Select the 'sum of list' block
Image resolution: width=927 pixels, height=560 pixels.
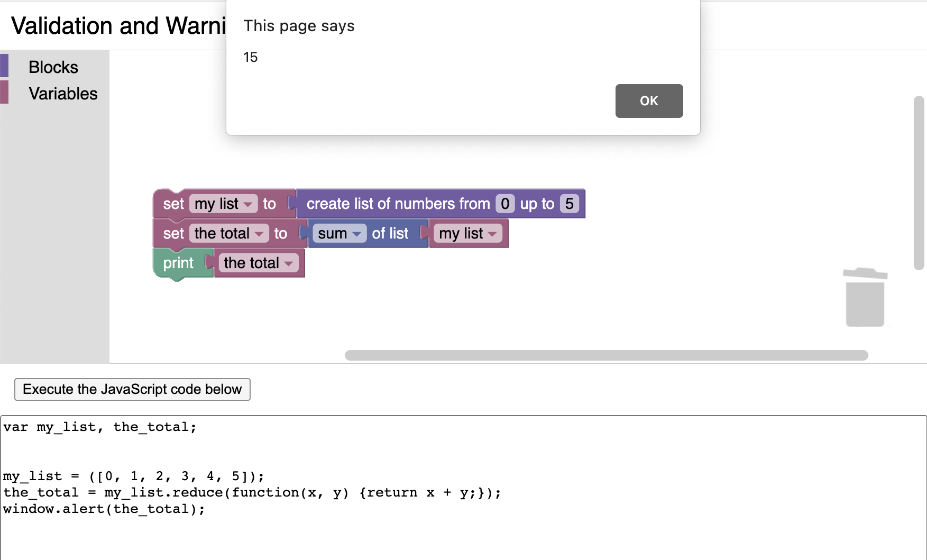coord(390,233)
